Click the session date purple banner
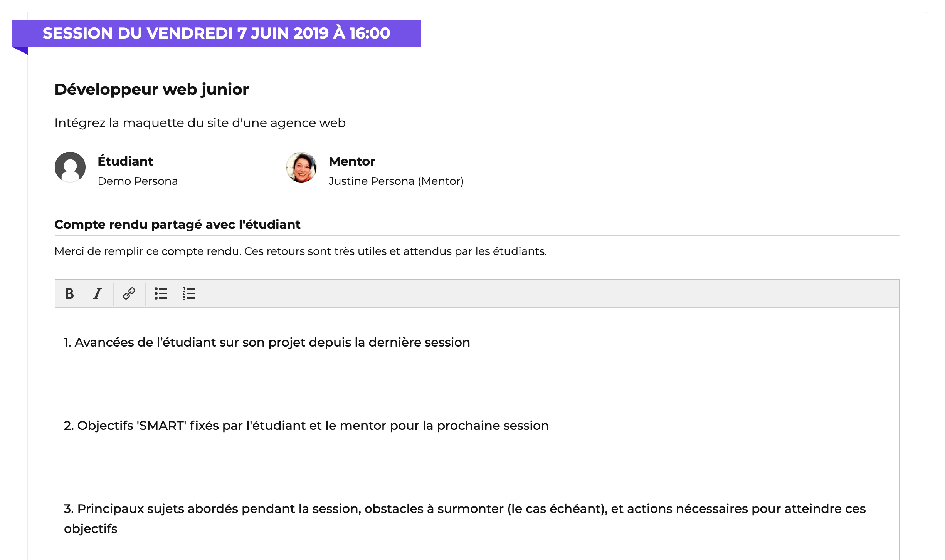945x560 pixels. (216, 34)
